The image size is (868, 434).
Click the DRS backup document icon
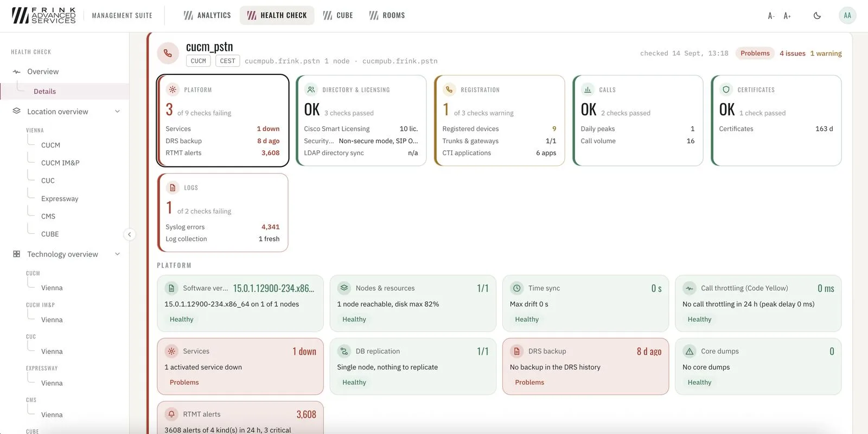(517, 351)
